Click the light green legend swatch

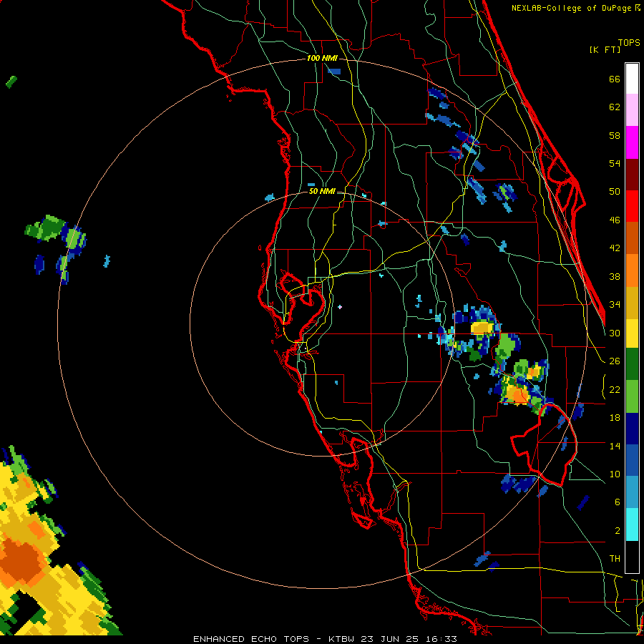point(632,396)
